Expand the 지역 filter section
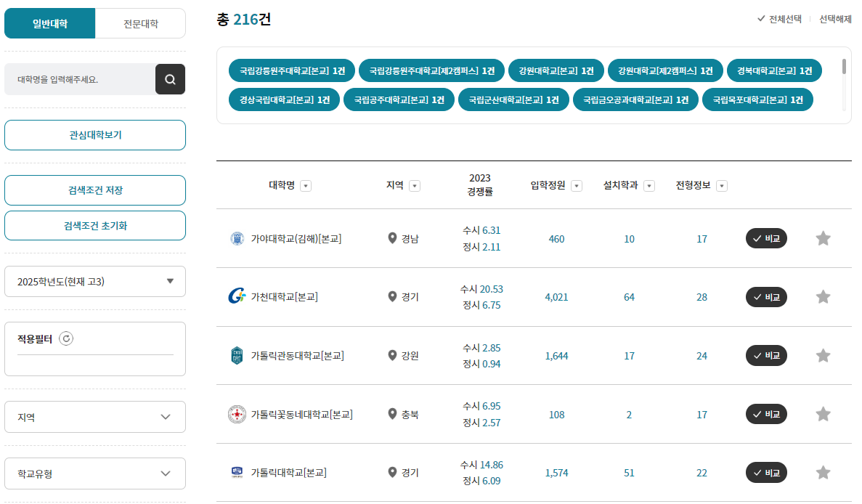 coord(94,416)
